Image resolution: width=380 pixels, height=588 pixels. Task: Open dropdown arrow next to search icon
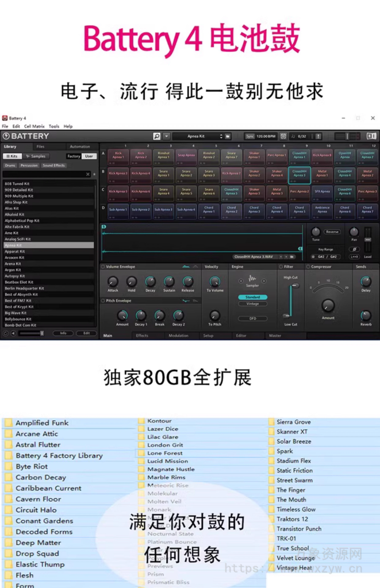pyautogui.click(x=167, y=136)
